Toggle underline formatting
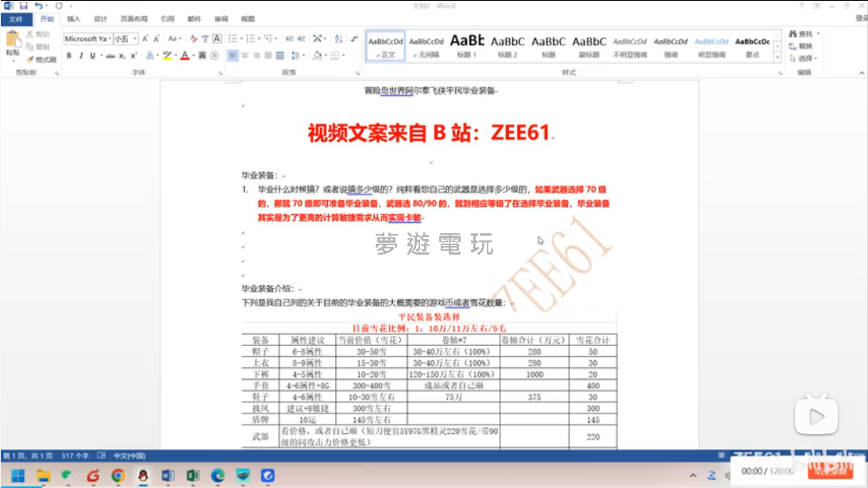The height and width of the screenshot is (488, 868). click(92, 56)
